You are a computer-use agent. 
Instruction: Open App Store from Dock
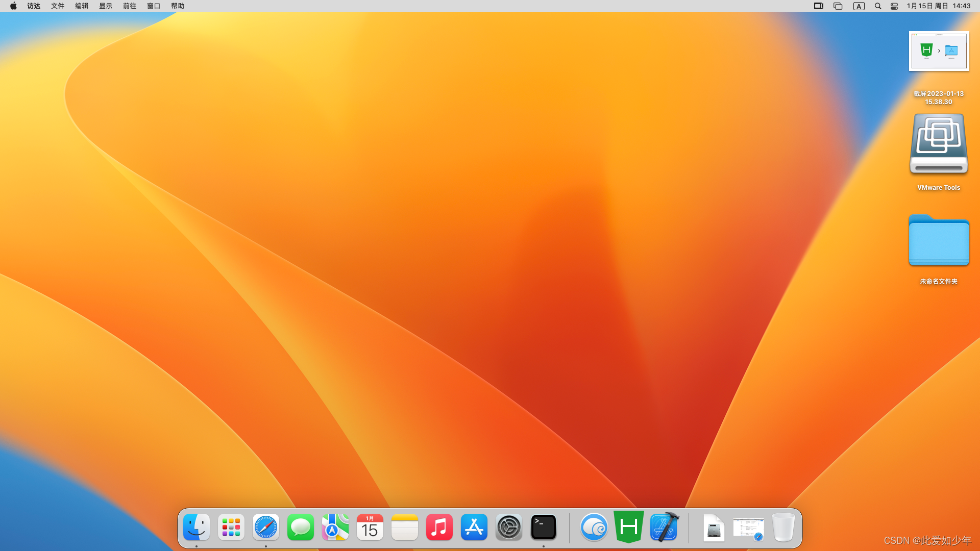[x=474, y=527]
